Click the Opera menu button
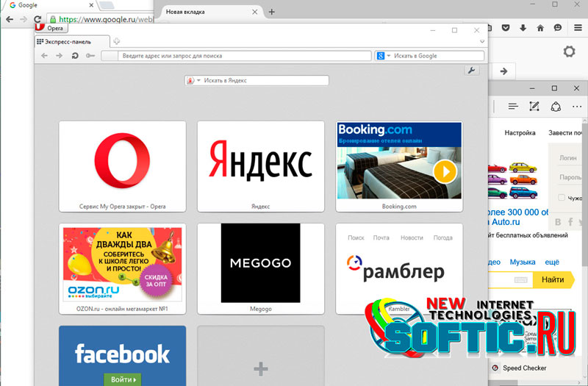 click(x=51, y=28)
